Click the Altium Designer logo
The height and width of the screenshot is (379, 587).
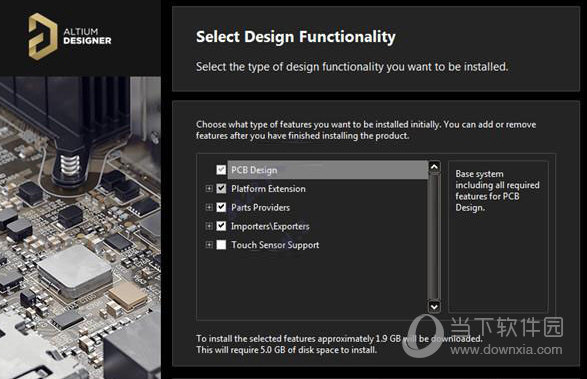pyautogui.click(x=70, y=36)
